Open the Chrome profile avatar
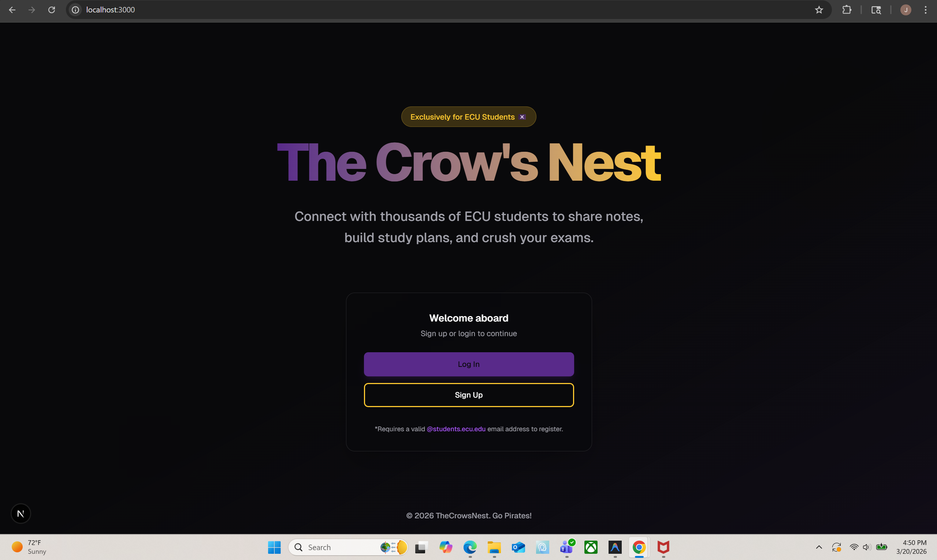The height and width of the screenshot is (560, 937). [906, 10]
